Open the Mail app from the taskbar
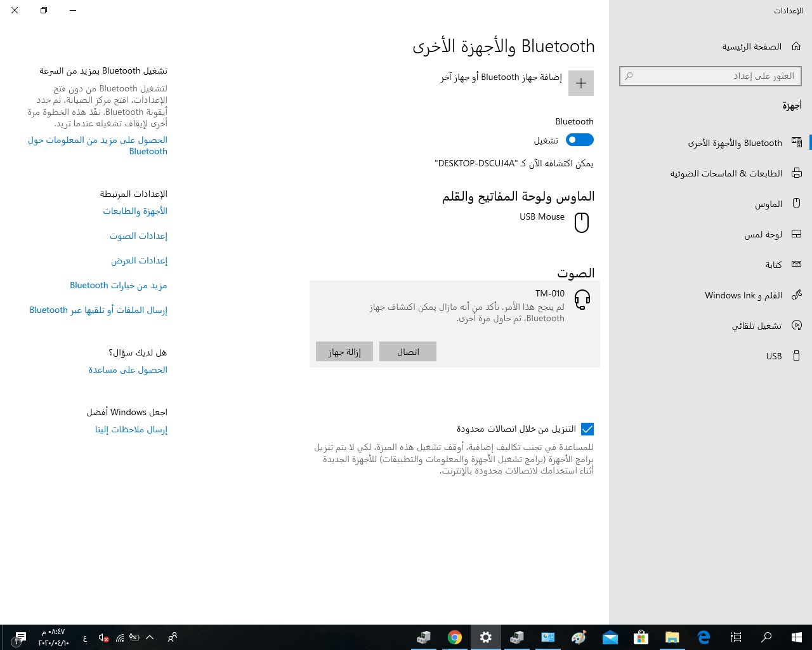This screenshot has width=812, height=650. coord(610,637)
